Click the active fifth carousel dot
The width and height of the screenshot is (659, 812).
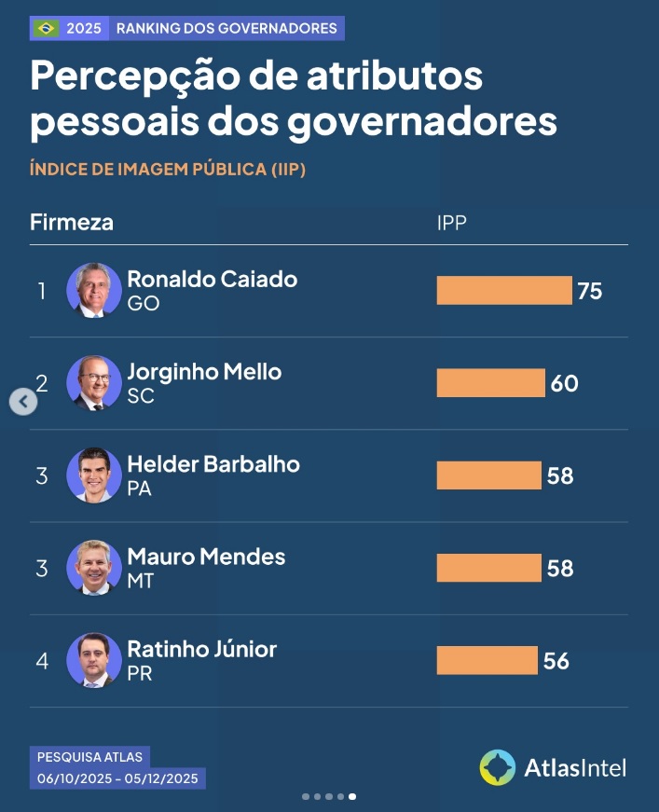pos(352,797)
